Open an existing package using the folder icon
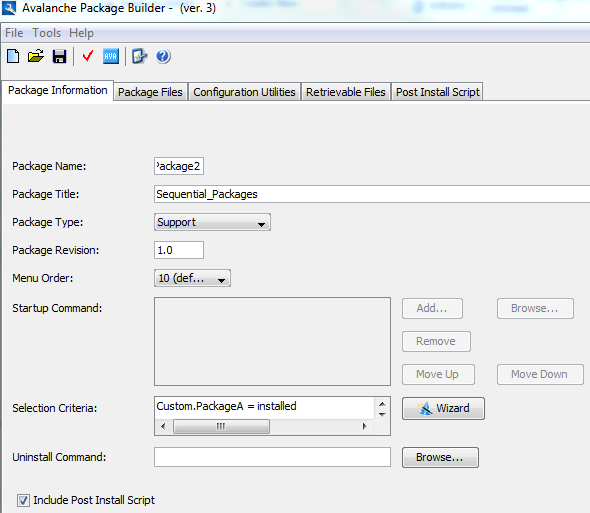Screen dimensions: 590x513 click(x=36, y=56)
